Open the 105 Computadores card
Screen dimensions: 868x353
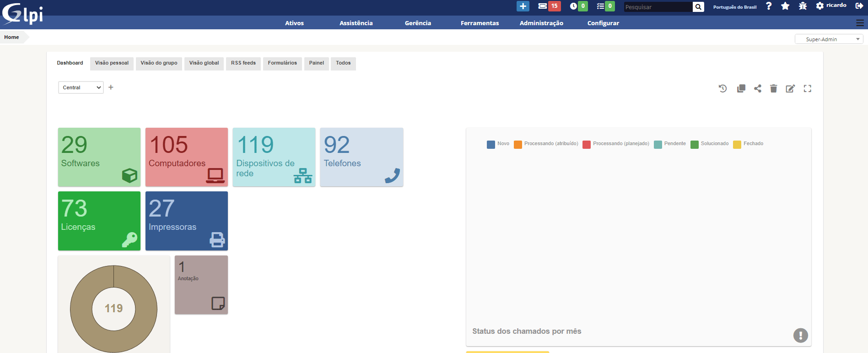187,157
